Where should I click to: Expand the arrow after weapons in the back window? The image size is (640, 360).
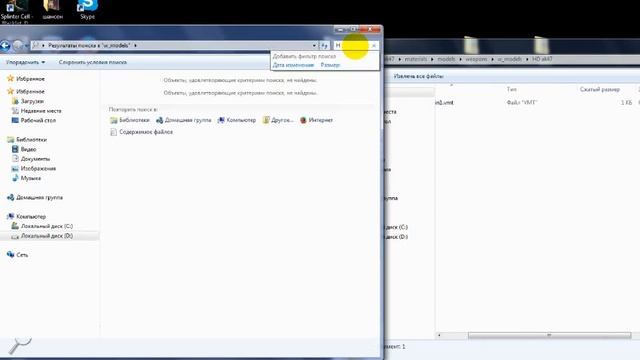coord(492,59)
